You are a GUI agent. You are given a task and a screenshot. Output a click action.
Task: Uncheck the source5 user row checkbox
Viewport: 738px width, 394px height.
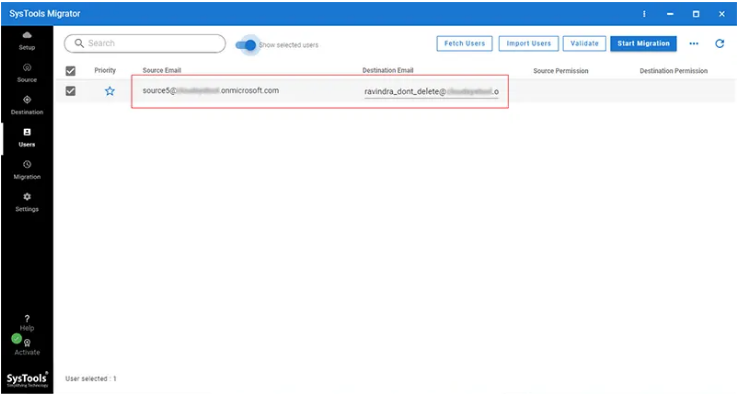click(71, 91)
